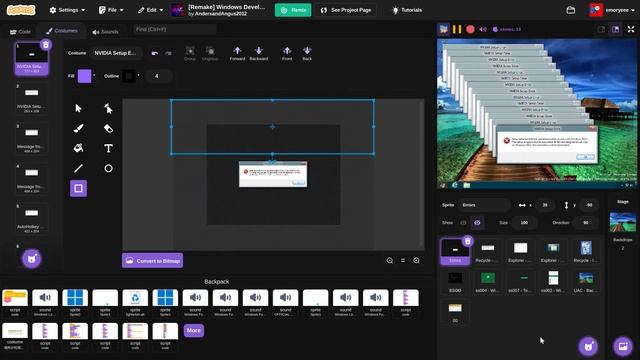Add a new costume
640x360 pixels.
point(31,258)
